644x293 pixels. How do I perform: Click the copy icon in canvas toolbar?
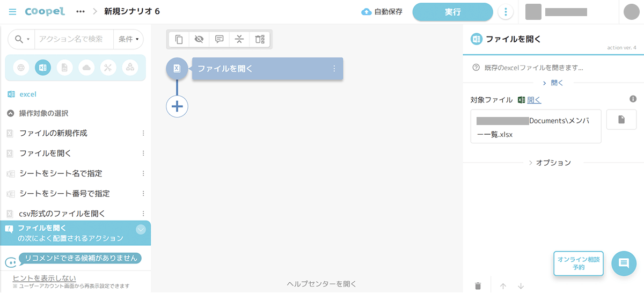179,39
